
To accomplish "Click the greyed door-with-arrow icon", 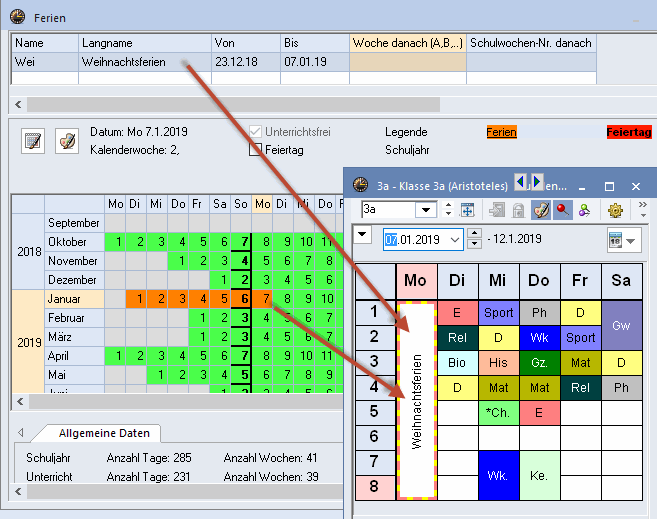I will (497, 210).
